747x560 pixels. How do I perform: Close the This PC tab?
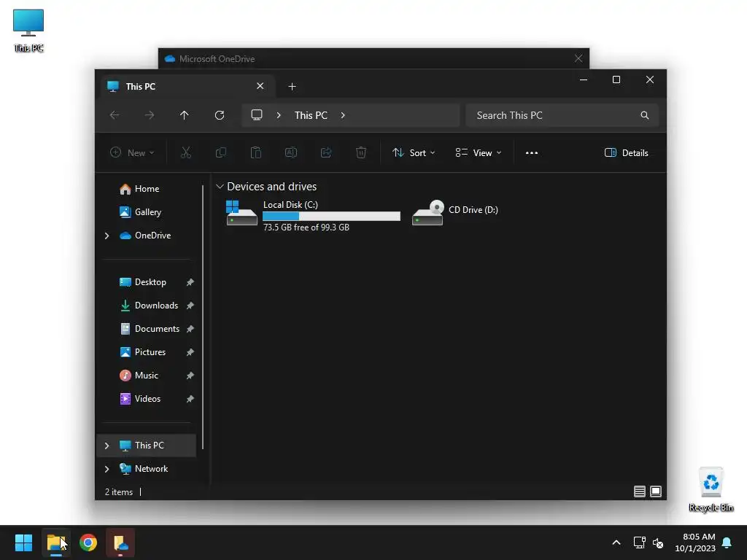tap(260, 86)
